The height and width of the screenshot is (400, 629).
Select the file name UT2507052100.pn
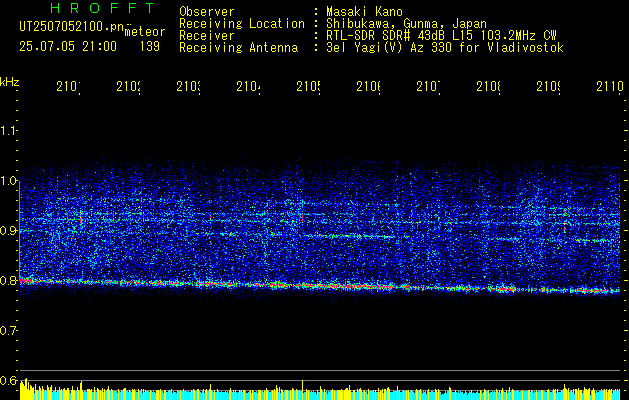click(71, 27)
